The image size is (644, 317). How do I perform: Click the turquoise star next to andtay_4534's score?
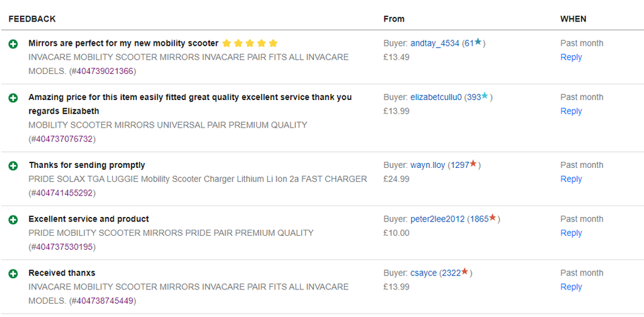point(478,42)
